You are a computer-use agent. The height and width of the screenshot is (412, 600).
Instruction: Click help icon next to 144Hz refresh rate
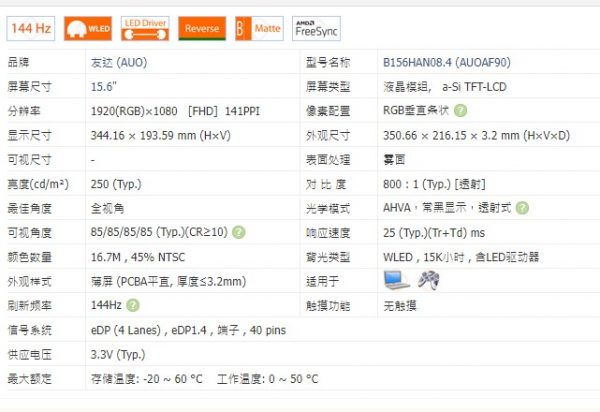pos(131,305)
